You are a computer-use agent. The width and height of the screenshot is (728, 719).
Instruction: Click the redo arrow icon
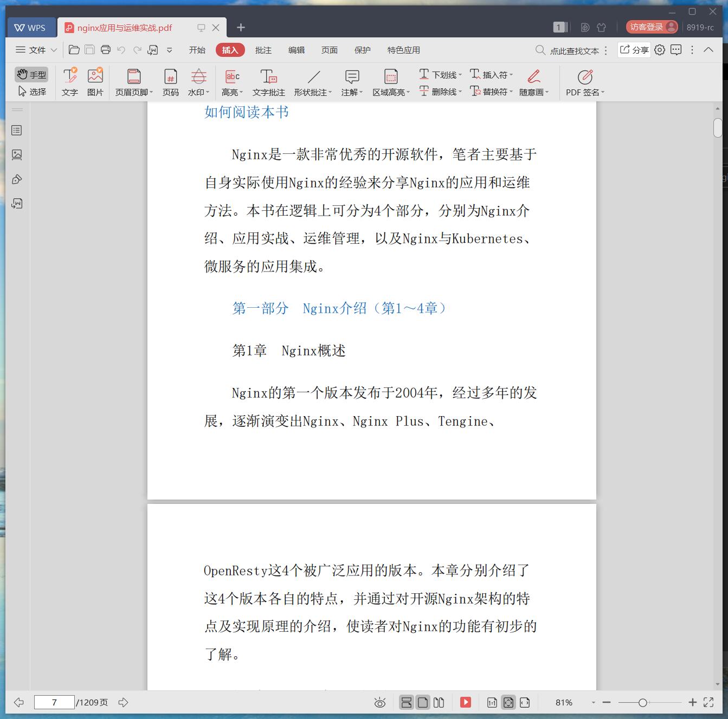coord(137,50)
